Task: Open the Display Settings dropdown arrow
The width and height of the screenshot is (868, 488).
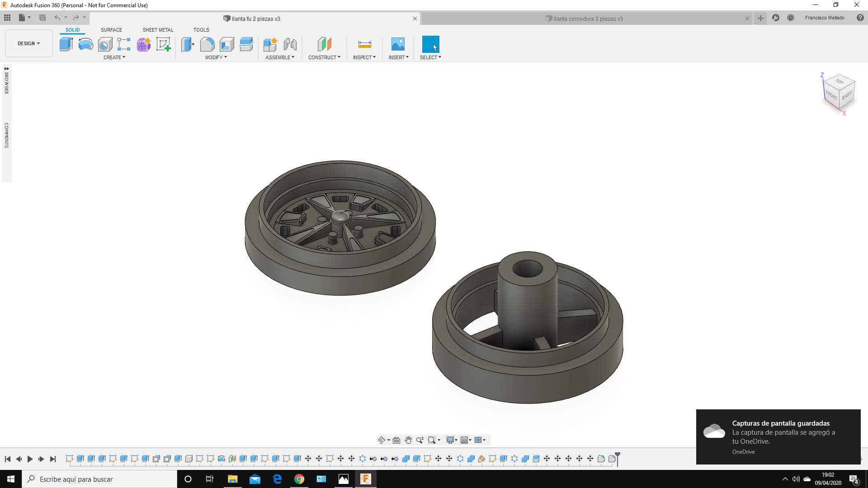Action: pyautogui.click(x=456, y=440)
